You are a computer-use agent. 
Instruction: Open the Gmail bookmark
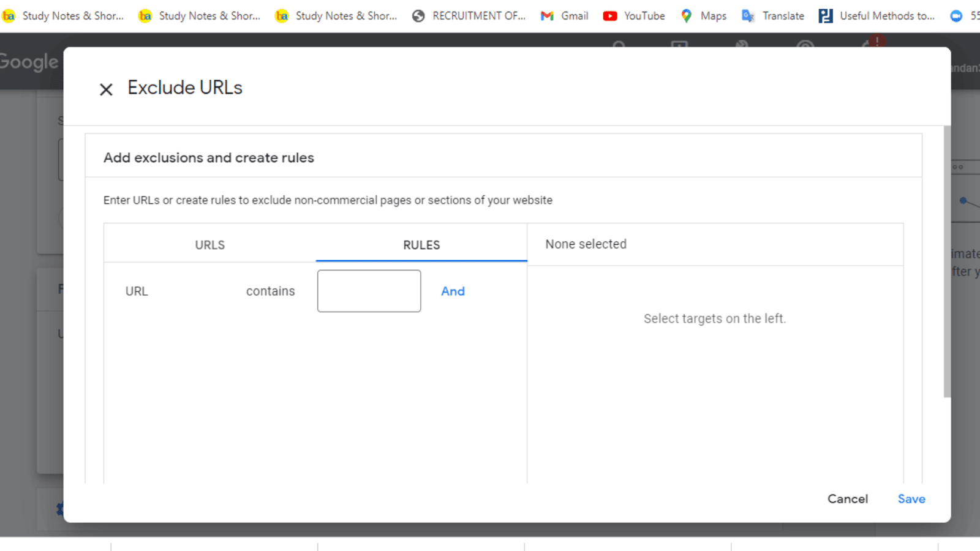pyautogui.click(x=564, y=16)
